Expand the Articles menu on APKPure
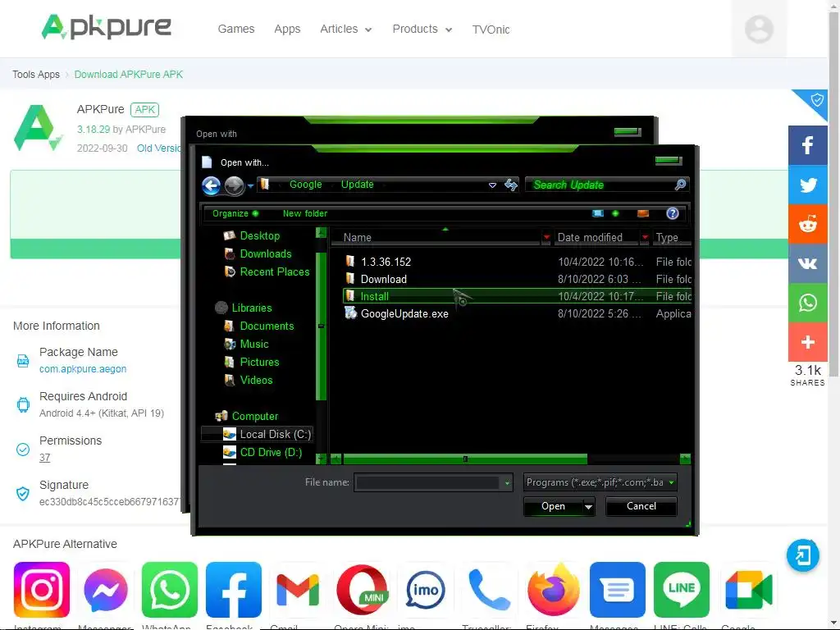The image size is (840, 630). 345,29
